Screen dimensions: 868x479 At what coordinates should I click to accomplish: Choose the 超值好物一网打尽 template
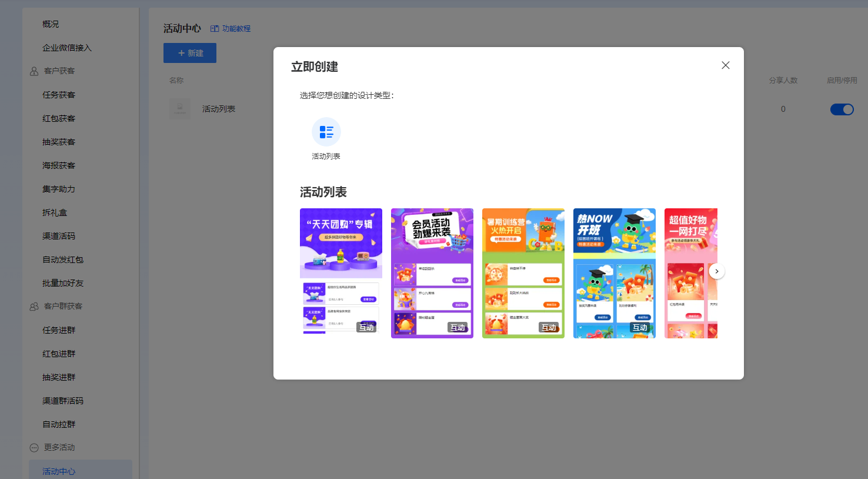(x=691, y=273)
